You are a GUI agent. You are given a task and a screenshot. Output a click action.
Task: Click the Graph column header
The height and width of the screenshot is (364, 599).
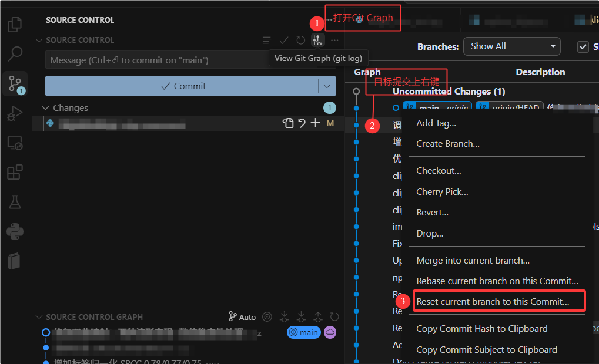click(x=367, y=72)
